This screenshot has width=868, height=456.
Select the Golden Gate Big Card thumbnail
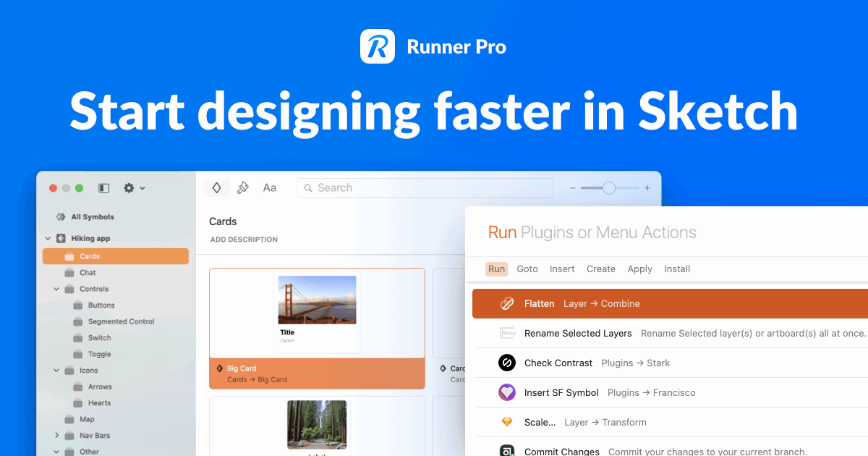click(317, 313)
